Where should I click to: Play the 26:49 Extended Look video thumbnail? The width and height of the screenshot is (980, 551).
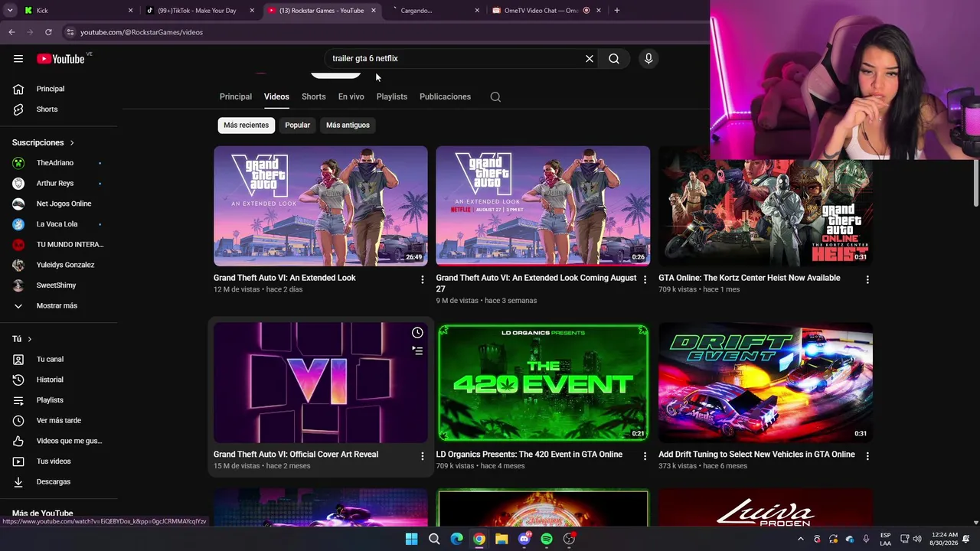[321, 206]
